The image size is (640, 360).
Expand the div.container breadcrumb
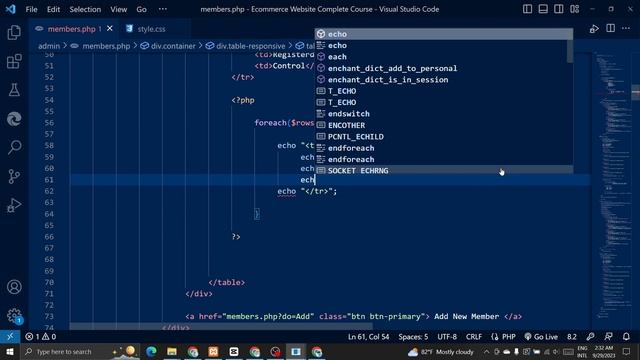(x=168, y=46)
